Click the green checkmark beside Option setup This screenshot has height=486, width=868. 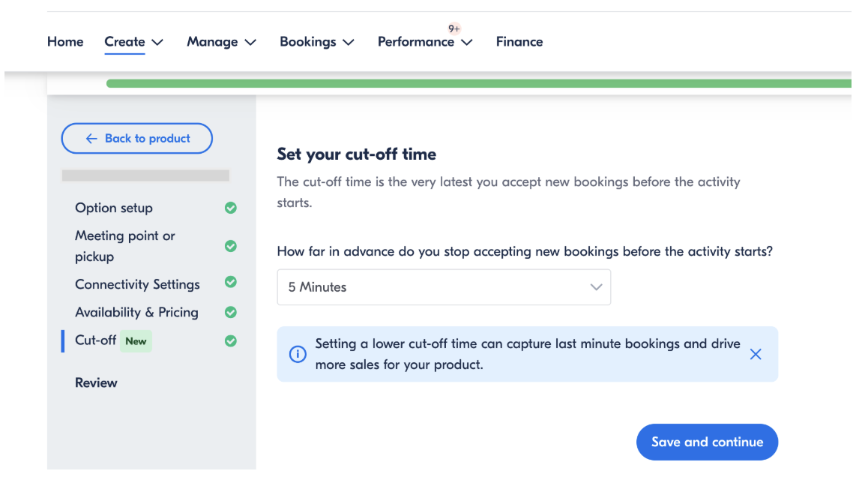231,208
